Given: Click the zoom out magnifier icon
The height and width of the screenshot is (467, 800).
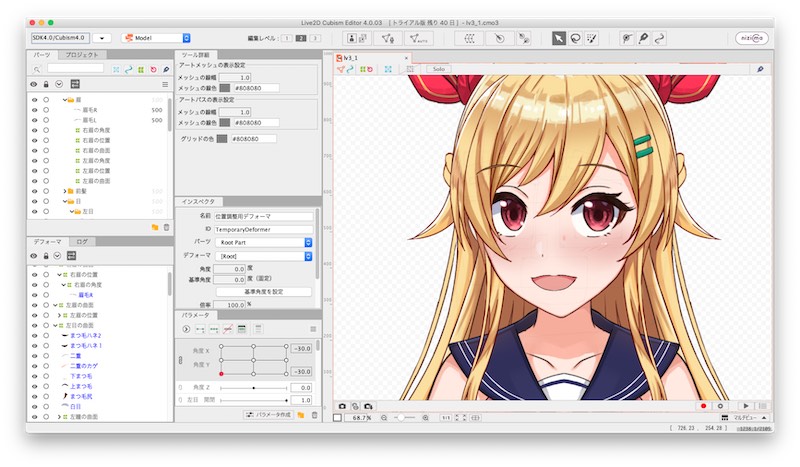Looking at the screenshot, I should point(384,417).
